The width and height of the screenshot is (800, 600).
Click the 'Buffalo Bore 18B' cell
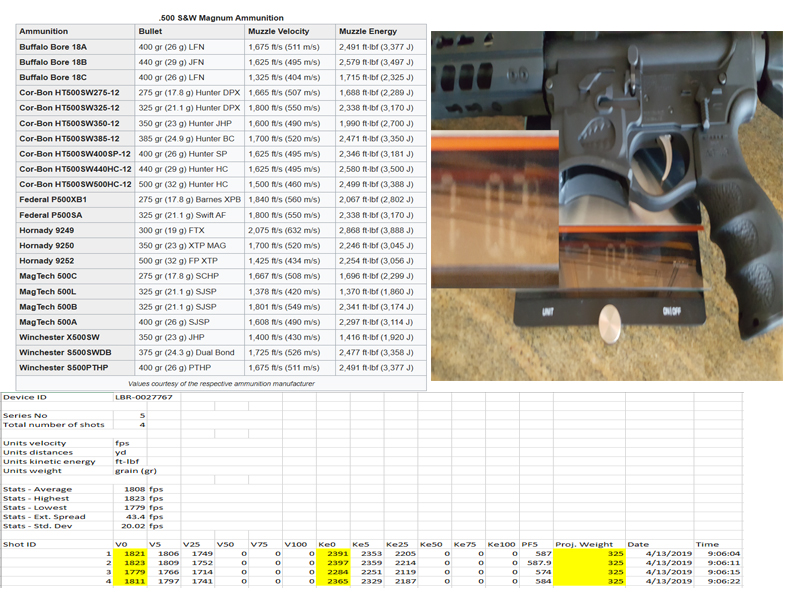(x=75, y=62)
